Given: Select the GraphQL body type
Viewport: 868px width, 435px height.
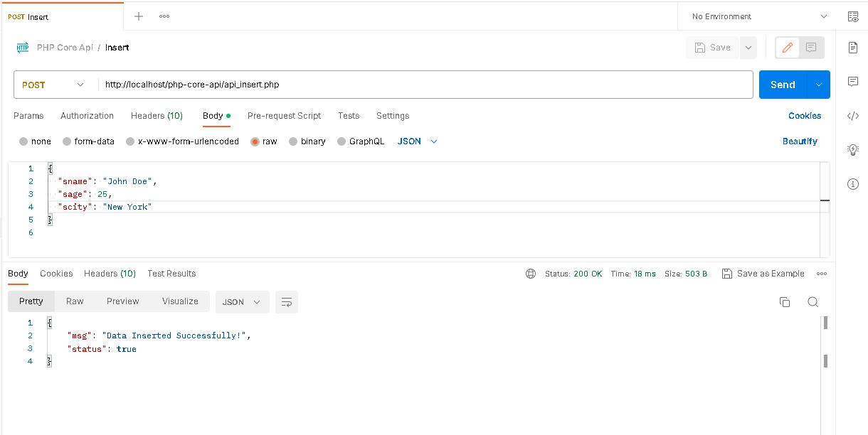Looking at the screenshot, I should point(361,141).
